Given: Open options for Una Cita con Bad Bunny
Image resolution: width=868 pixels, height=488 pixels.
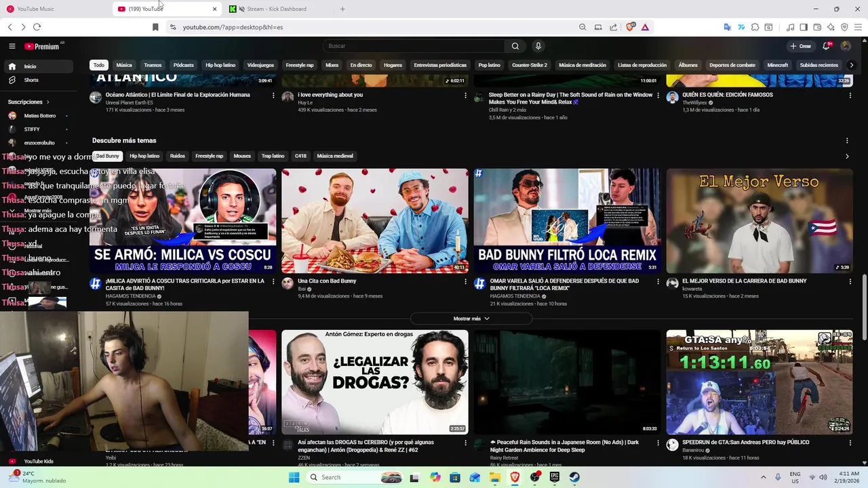Looking at the screenshot, I should pyautogui.click(x=465, y=281).
